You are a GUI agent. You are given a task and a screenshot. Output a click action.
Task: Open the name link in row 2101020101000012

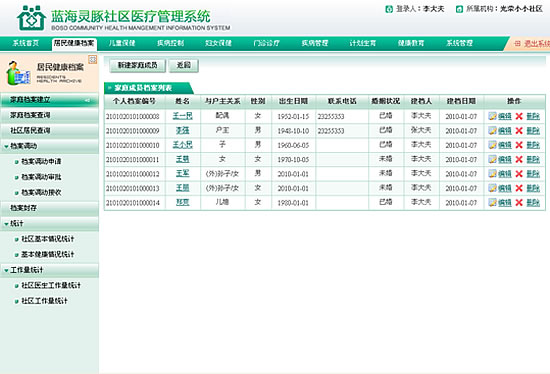[x=182, y=173]
